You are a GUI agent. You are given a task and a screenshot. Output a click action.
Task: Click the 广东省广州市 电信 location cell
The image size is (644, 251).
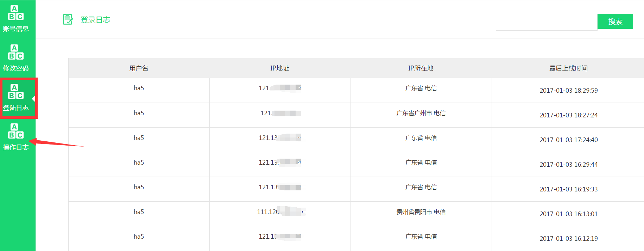pos(421,113)
